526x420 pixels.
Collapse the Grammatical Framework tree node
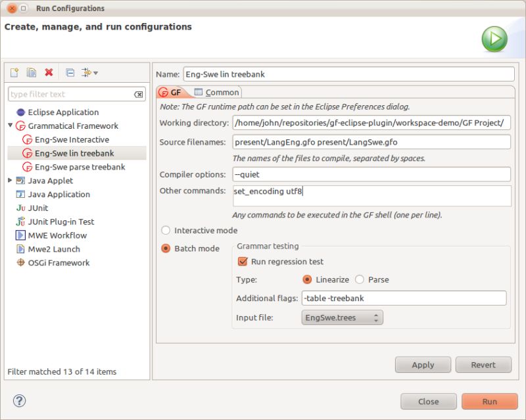[9, 126]
